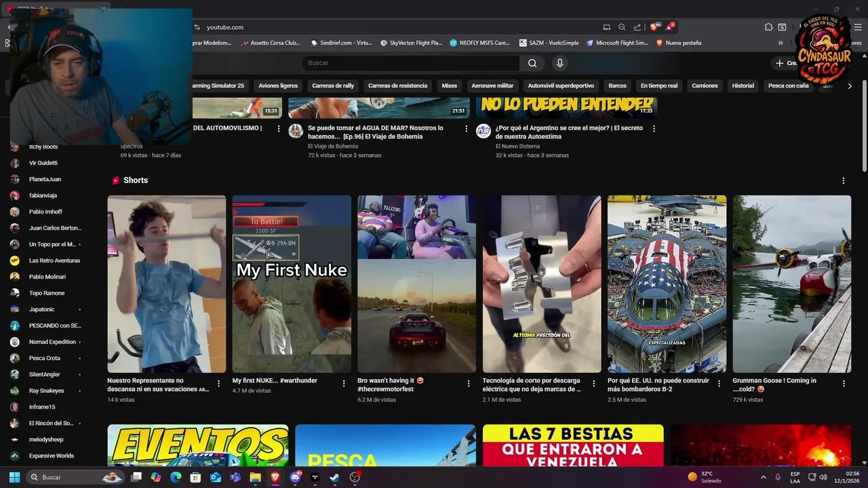
Task: Start voice search with microphone icon
Action: [559, 63]
